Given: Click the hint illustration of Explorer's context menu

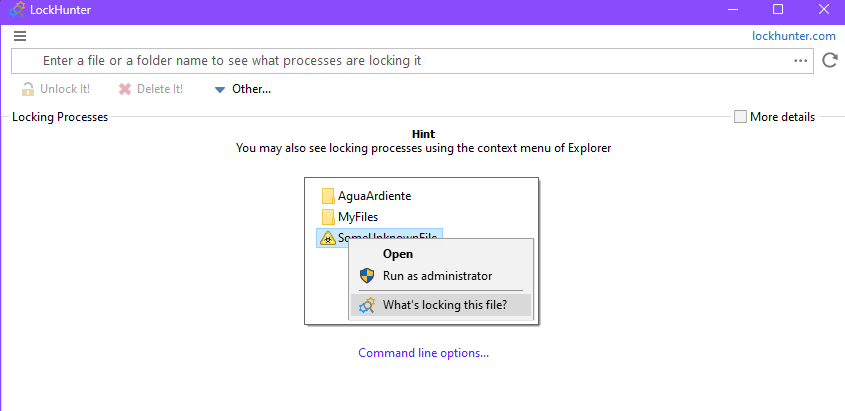Looking at the screenshot, I should tap(422, 251).
